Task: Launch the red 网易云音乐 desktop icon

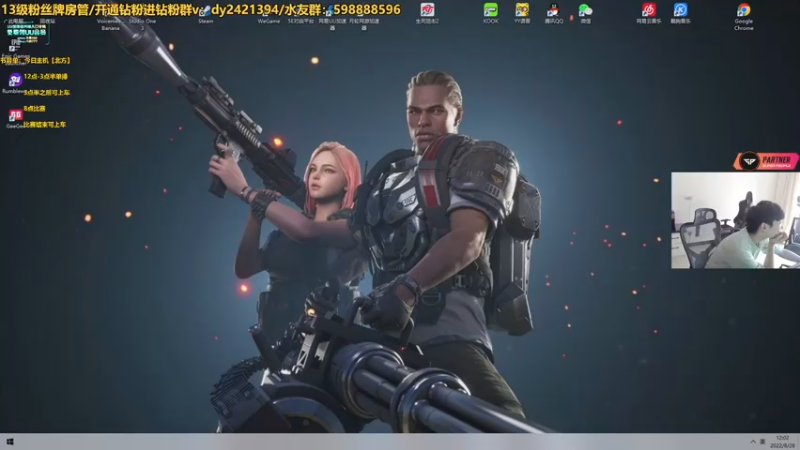Action: 648,10
